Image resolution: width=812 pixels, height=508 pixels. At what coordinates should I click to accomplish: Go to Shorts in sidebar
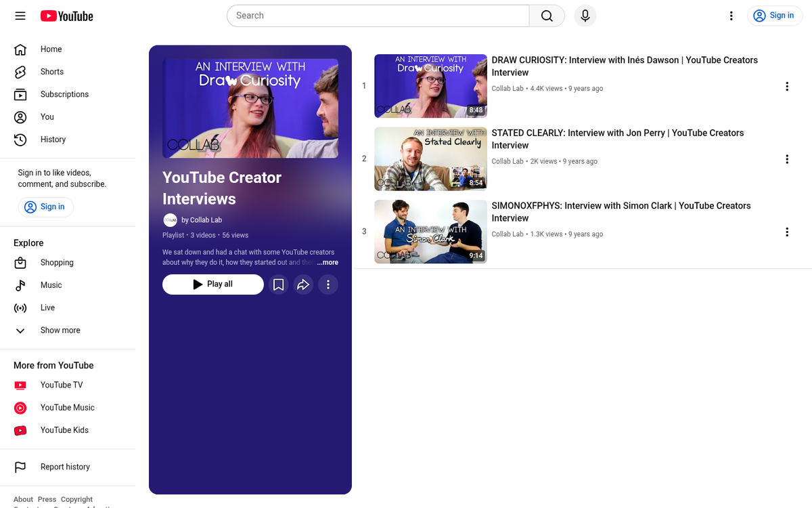[51, 72]
